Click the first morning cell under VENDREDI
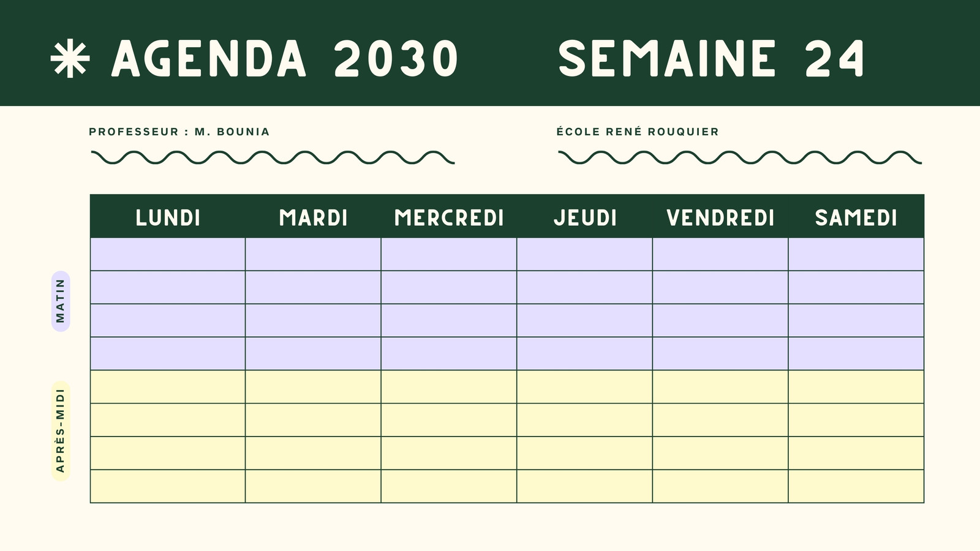 720,254
